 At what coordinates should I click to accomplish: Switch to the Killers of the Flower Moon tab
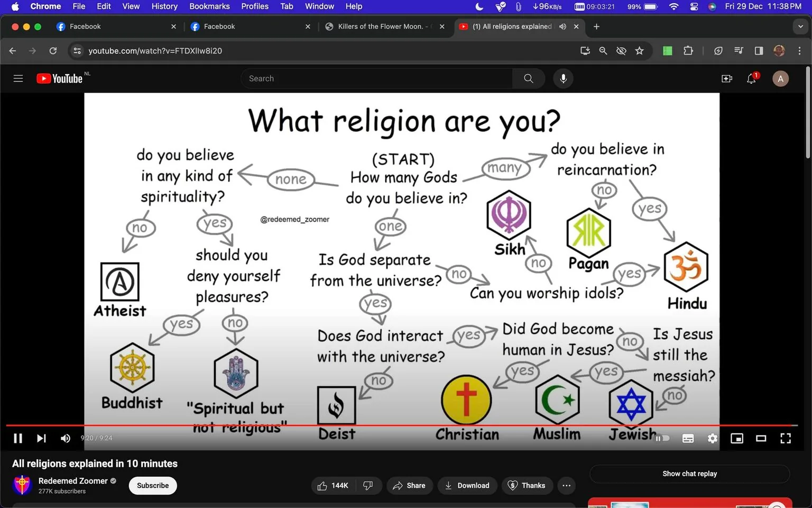pos(382,26)
